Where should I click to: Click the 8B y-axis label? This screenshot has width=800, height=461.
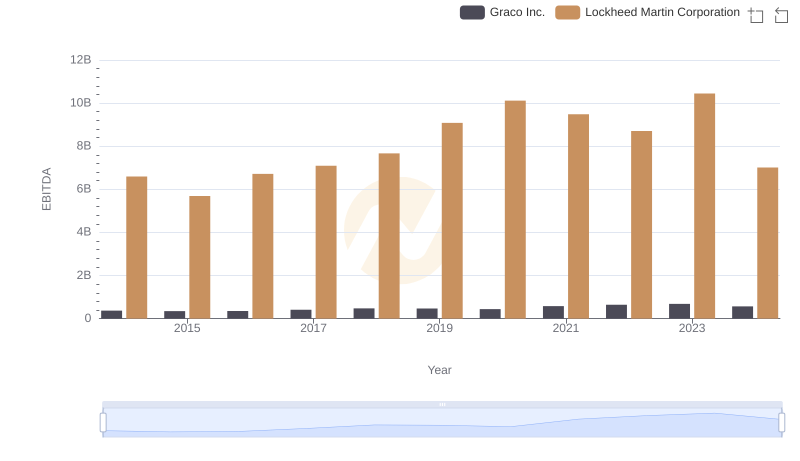(x=84, y=146)
